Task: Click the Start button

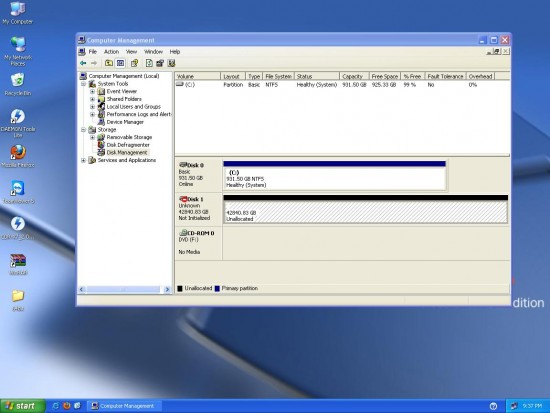Action: pos(22,406)
